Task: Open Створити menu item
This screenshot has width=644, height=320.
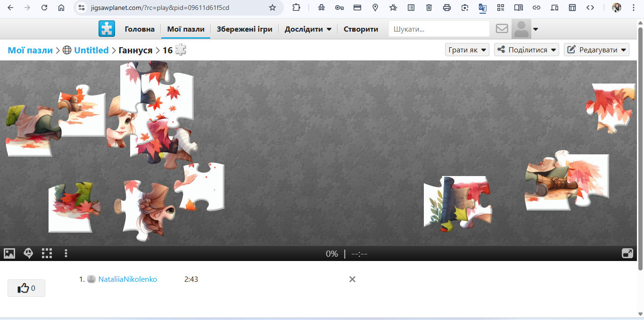Action: (x=361, y=29)
